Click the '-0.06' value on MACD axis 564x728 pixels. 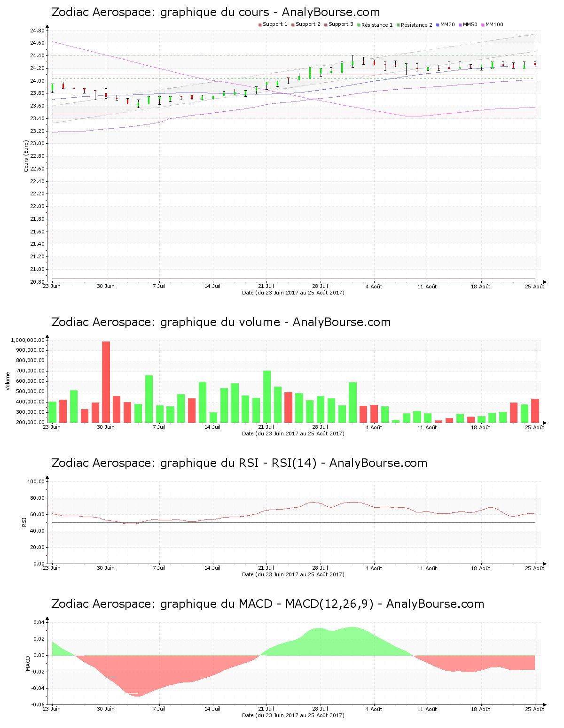point(38,705)
